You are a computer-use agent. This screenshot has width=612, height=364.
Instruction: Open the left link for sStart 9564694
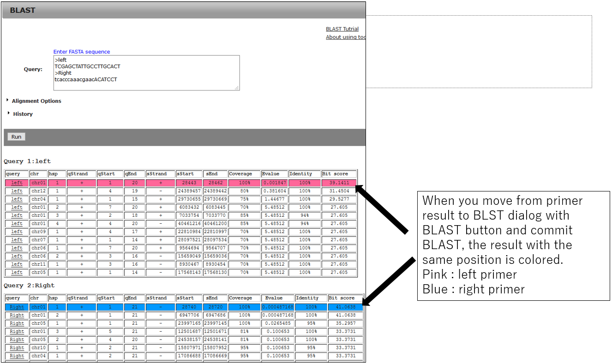click(17, 248)
